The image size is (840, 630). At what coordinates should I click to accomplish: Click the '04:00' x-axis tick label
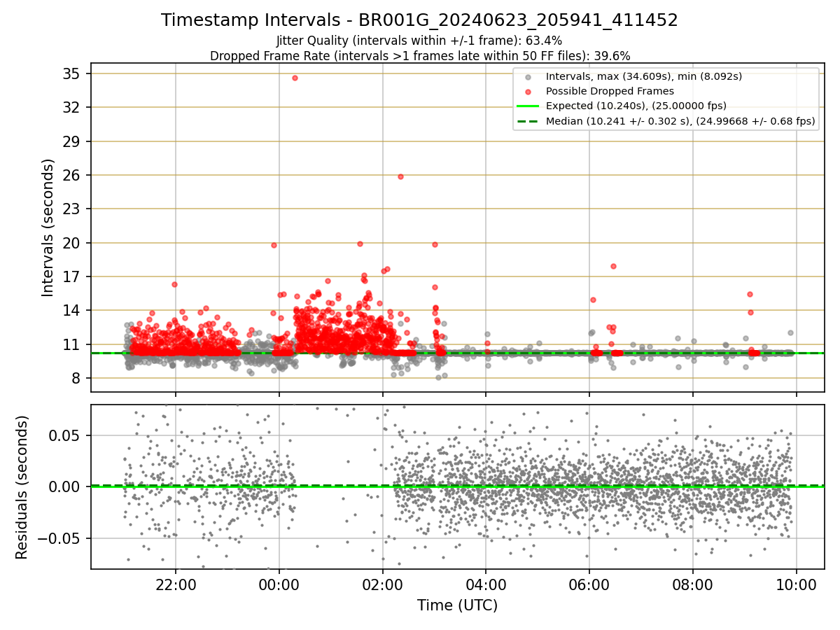click(x=486, y=584)
